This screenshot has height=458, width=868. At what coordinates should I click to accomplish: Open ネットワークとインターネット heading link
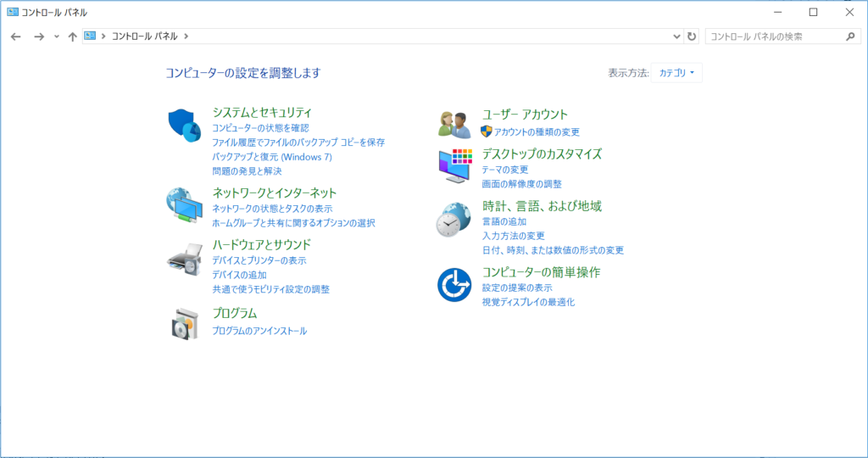275,193
